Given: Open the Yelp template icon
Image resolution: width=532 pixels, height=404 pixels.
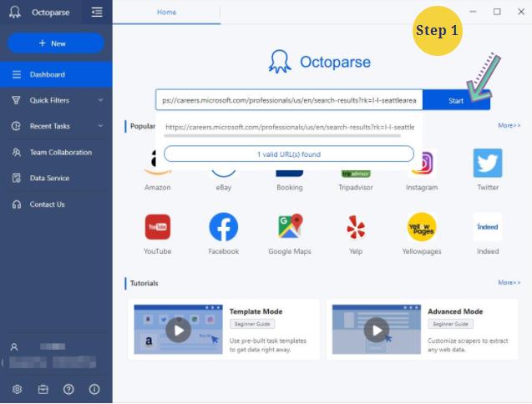Looking at the screenshot, I should pos(356,227).
